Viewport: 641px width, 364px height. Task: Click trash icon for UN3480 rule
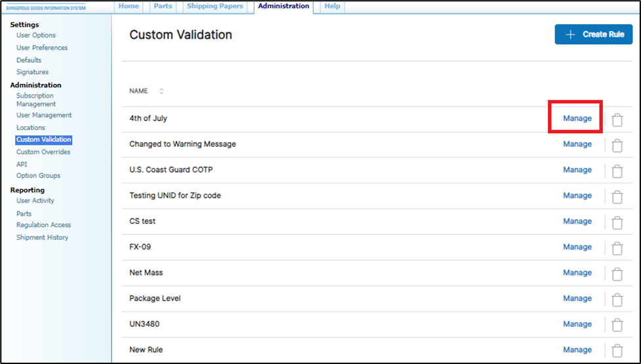tap(617, 325)
